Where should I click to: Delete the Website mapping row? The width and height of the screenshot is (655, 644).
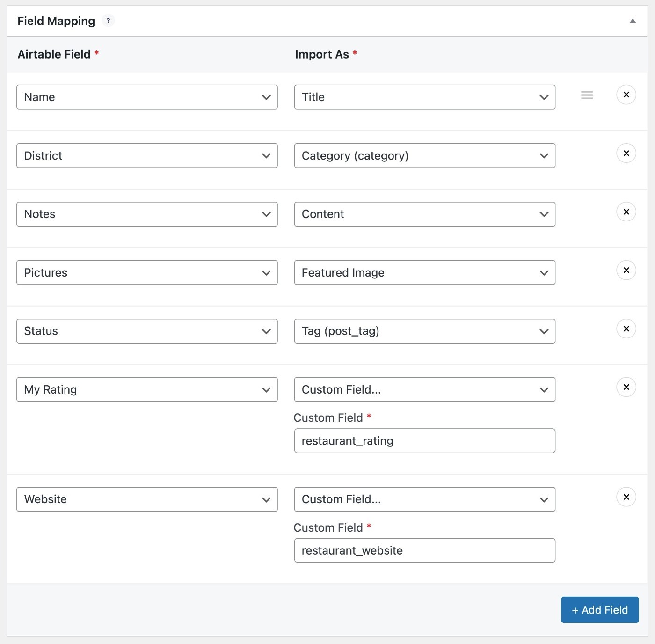tap(626, 497)
